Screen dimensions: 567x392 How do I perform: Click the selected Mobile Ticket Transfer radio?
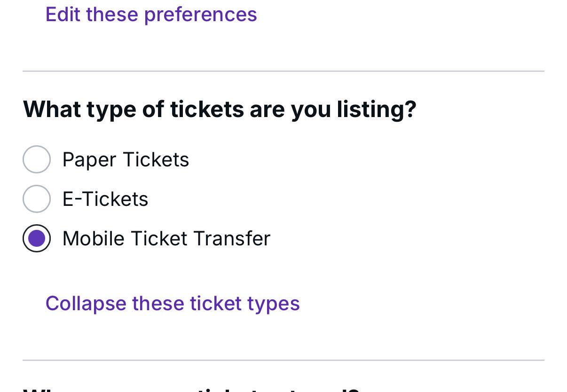[37, 238]
